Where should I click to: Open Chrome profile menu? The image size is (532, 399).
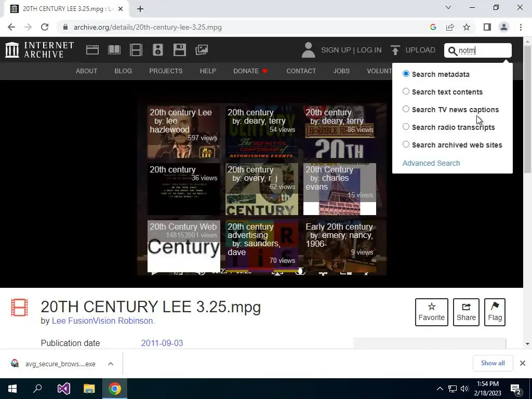[x=504, y=27]
